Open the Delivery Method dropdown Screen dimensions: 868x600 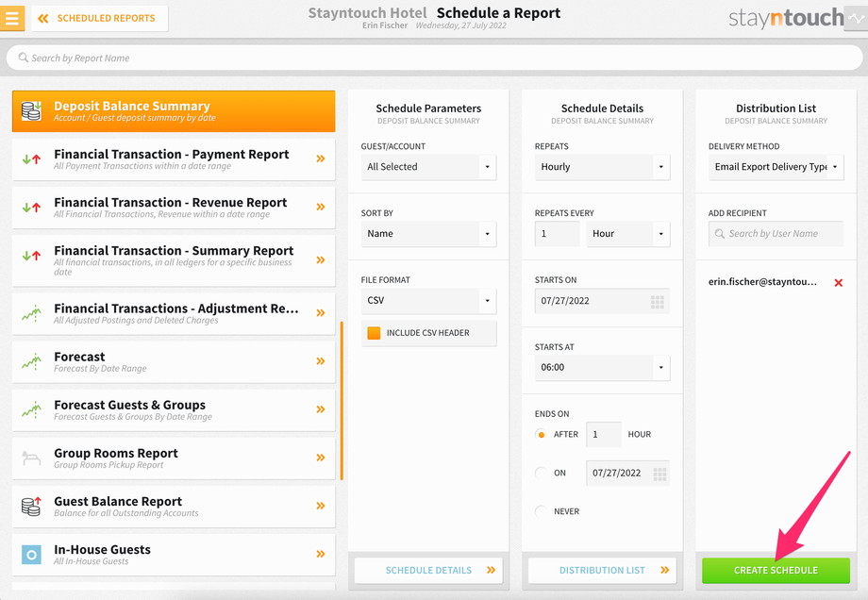tap(776, 167)
